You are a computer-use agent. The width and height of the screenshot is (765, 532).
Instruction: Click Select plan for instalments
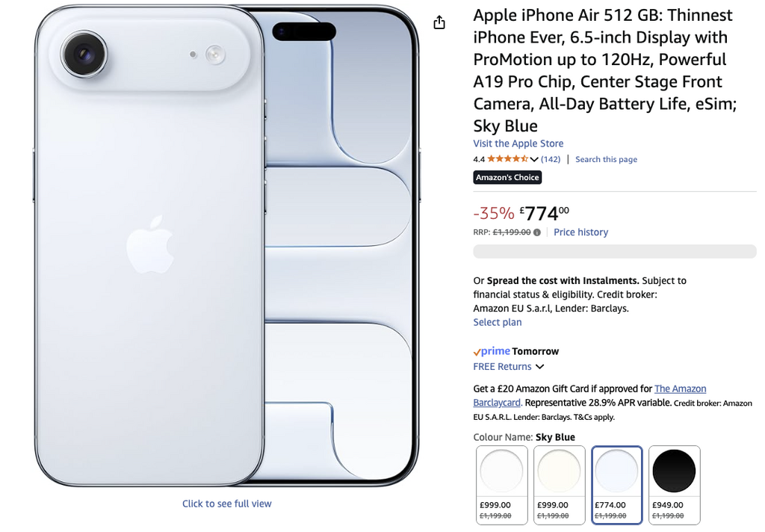(x=497, y=322)
